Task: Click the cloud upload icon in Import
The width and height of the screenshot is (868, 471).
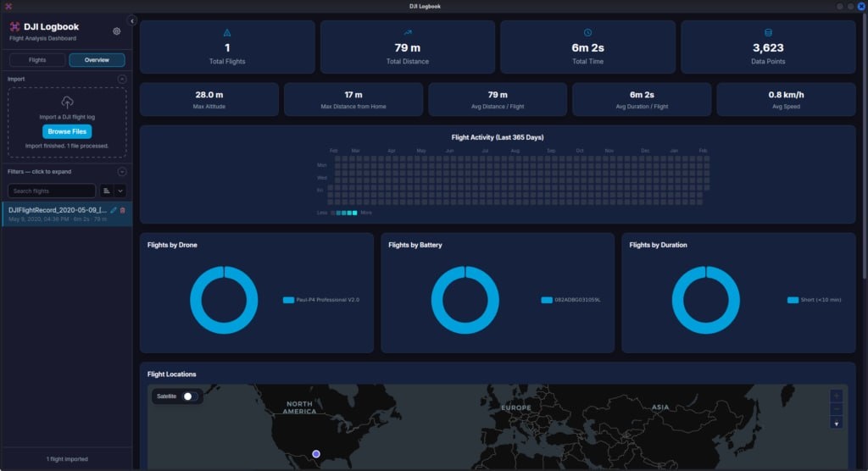Action: pyautogui.click(x=67, y=103)
